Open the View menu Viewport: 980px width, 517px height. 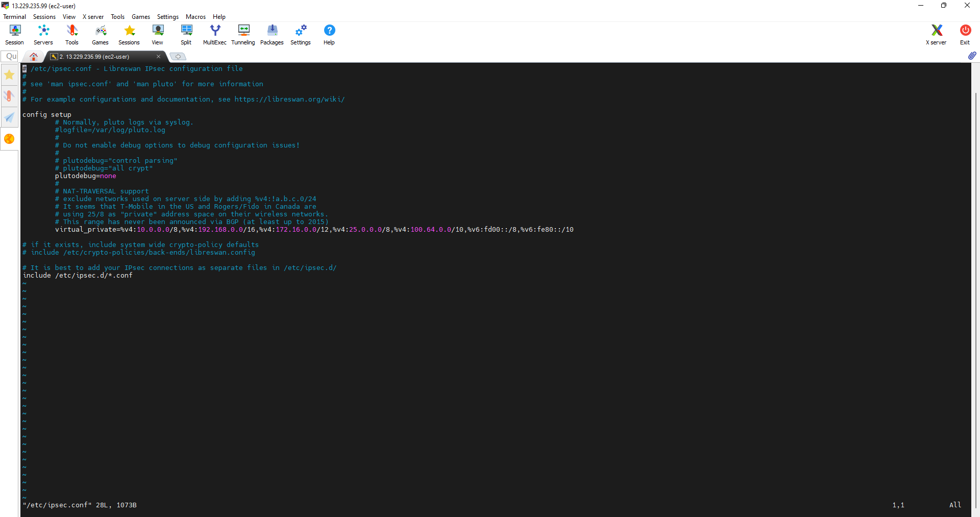tap(69, 17)
